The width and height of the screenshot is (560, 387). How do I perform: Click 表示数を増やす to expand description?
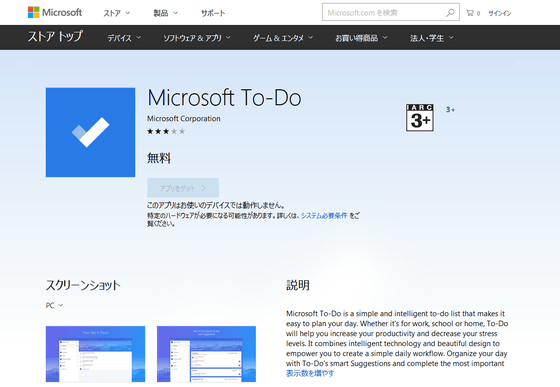coord(310,373)
